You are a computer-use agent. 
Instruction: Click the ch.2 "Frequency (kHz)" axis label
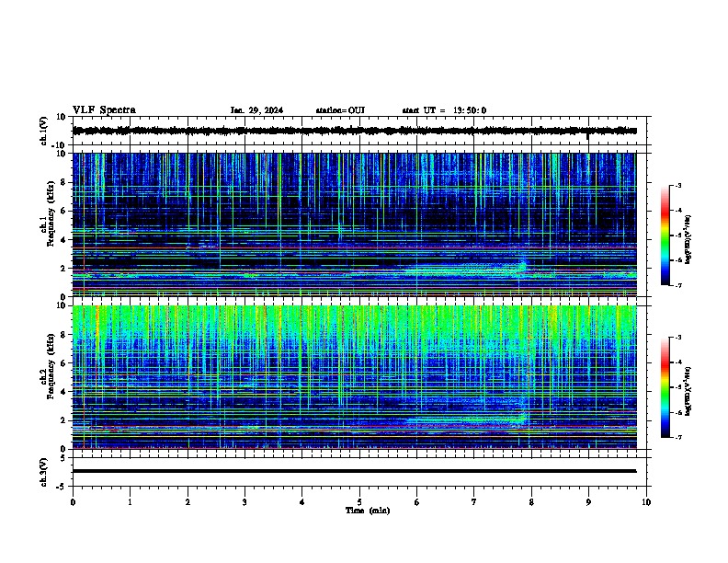pos(51,366)
